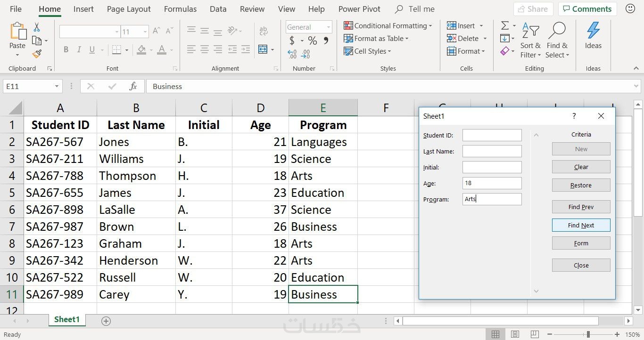Switch to Page Layout view in status bar
Viewport: 644px width, 340px height.
pos(515,334)
